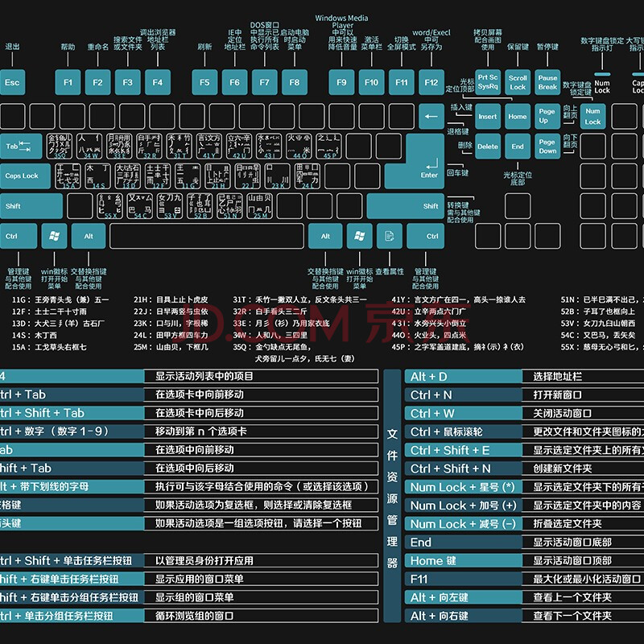Click the Prt Sc SysRq key
644x644 pixels.
pyautogui.click(x=488, y=82)
